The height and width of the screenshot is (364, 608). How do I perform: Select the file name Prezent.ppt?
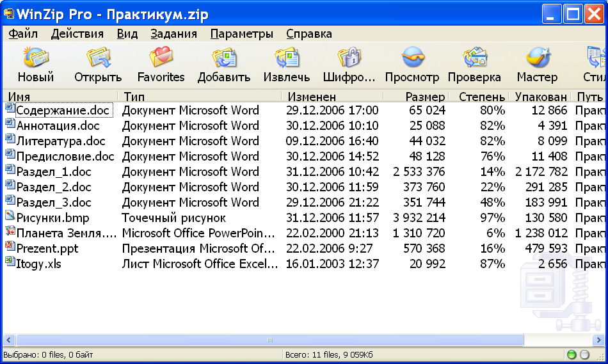[47, 248]
